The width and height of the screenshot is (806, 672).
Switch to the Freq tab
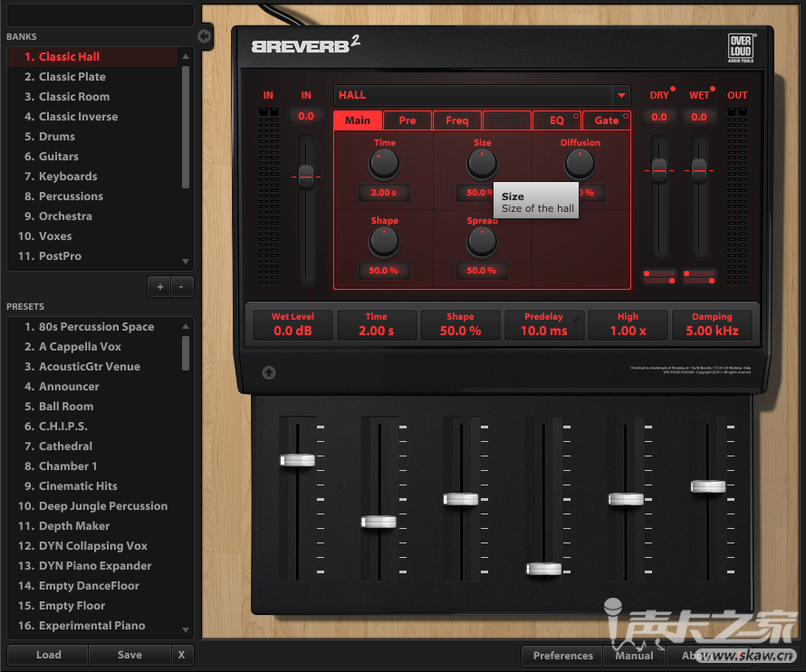(457, 120)
